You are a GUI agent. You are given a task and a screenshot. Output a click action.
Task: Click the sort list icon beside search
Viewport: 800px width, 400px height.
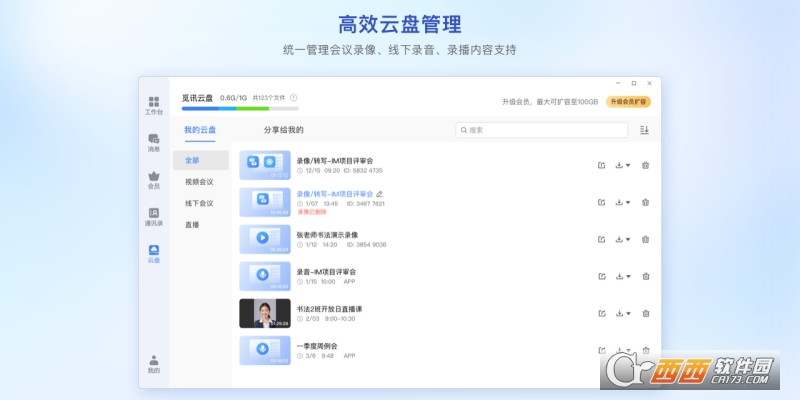pyautogui.click(x=644, y=130)
